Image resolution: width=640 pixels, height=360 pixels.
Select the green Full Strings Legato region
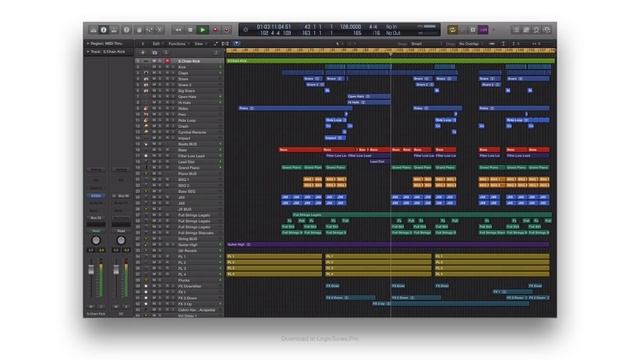(x=422, y=215)
